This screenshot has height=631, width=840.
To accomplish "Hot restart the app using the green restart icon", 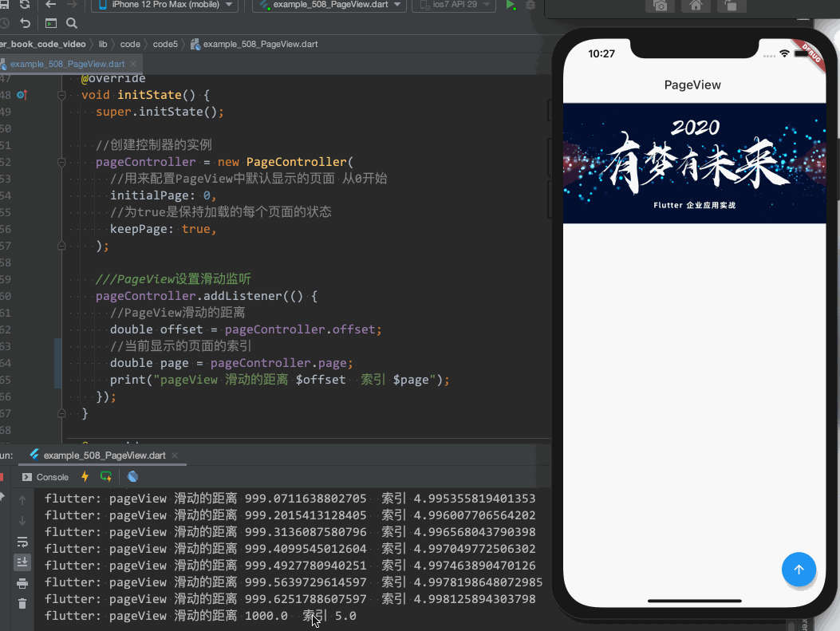I will pyautogui.click(x=105, y=476).
